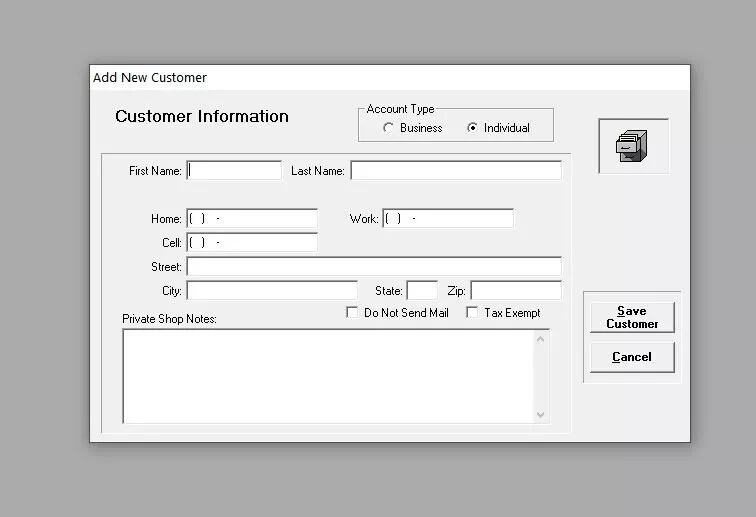Viewport: 756px width, 517px height.
Task: Click into the Last Name field
Action: (x=456, y=170)
